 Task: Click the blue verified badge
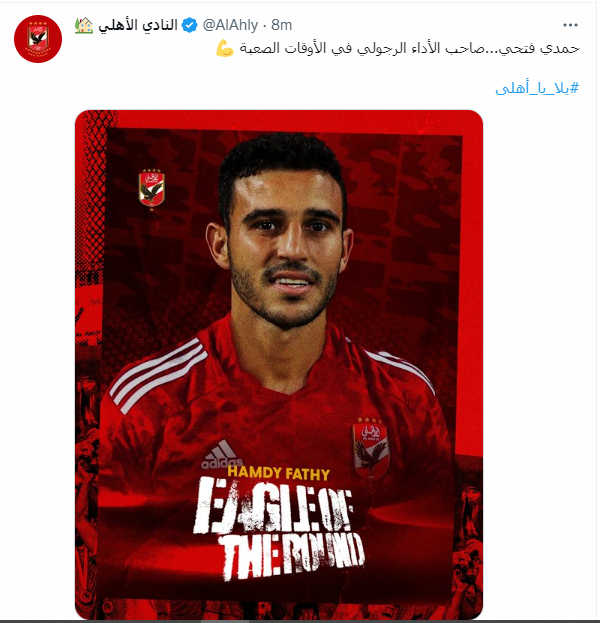(190, 25)
